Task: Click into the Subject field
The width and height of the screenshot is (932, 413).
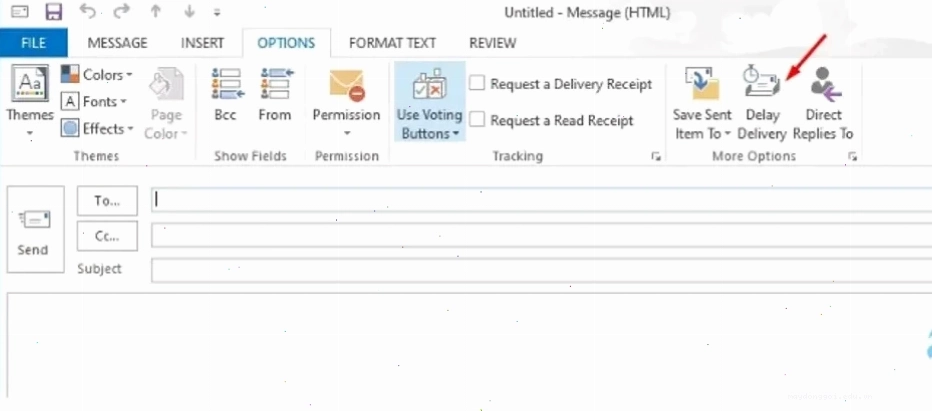Action: (541, 270)
